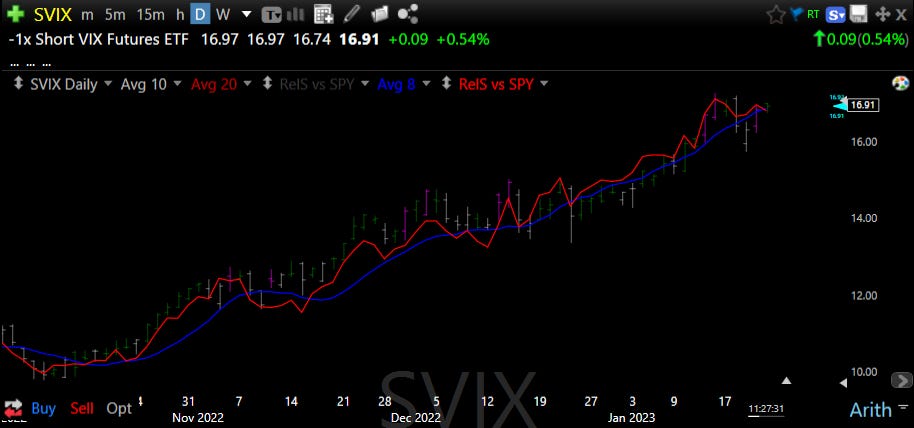Viewport: 914px width, 428px height.
Task: Click the bold 16.91 last price
Action: pyautogui.click(x=360, y=40)
